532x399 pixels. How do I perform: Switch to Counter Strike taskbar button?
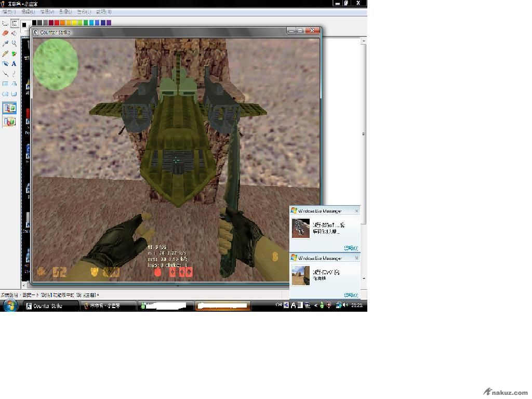(x=50, y=305)
